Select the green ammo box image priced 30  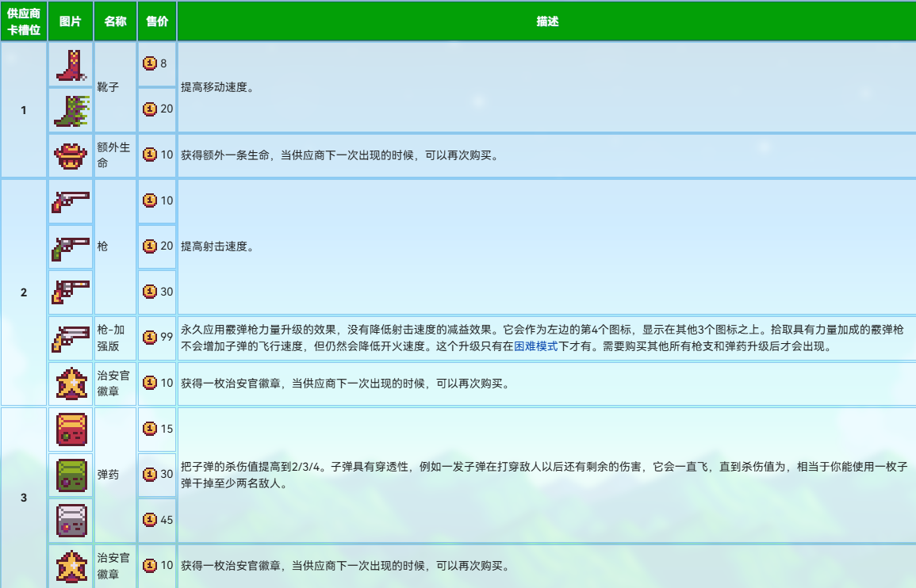[x=71, y=475]
